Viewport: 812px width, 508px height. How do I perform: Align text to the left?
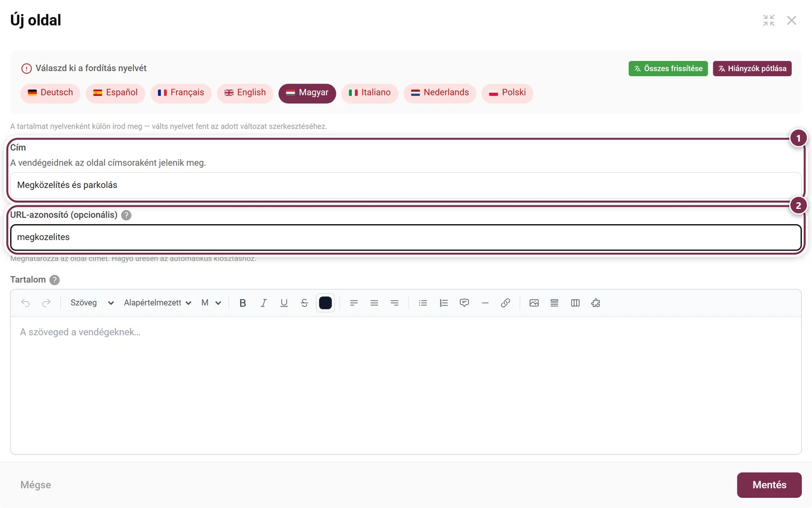(x=354, y=303)
